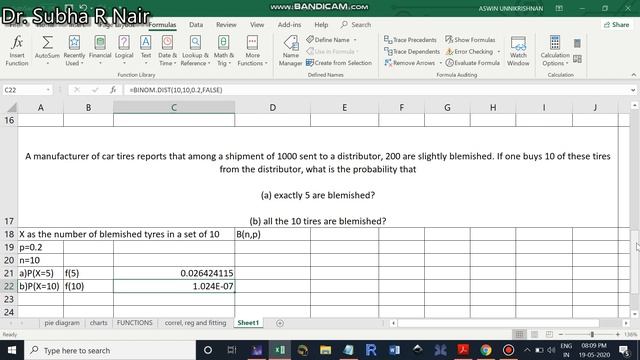Click cell B(n,p)
This screenshot has width=640, height=360.
(272, 234)
